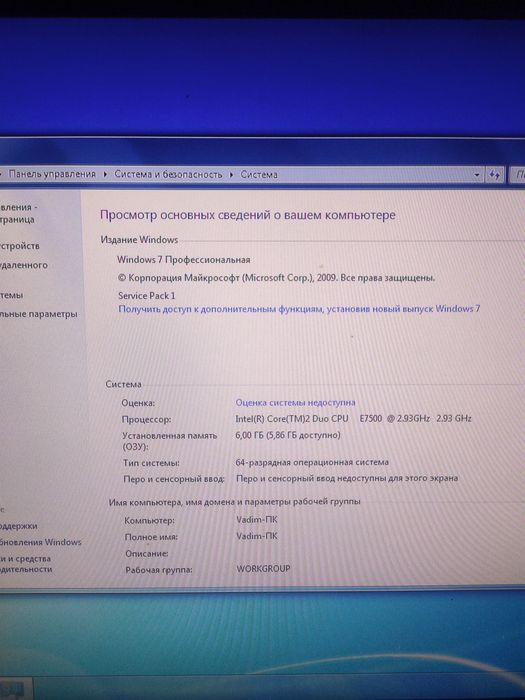Expand arrow after Система и безопасность breadcrumb
Viewport: 525px width, 700px height.
coord(232,175)
